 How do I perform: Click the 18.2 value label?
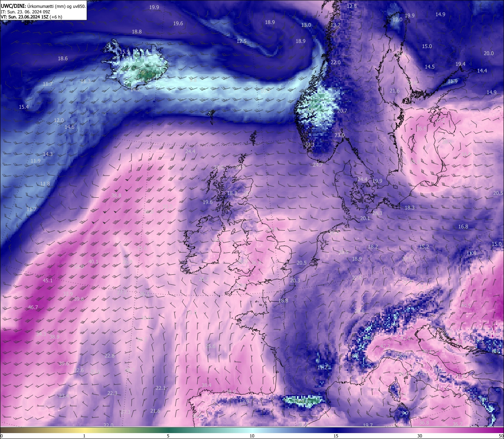[372, 247]
